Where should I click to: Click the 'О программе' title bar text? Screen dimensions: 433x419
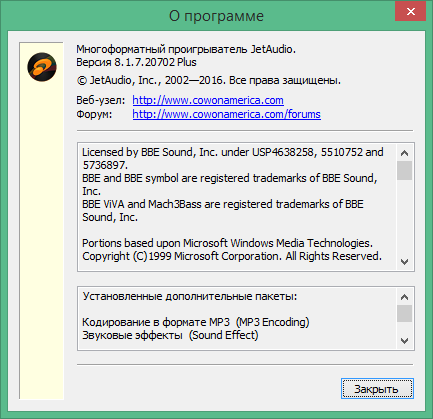(216, 16)
